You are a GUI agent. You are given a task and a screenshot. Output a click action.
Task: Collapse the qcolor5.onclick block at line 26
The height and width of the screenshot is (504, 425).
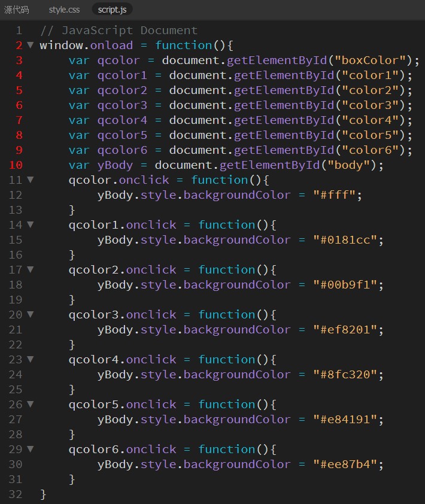click(30, 404)
